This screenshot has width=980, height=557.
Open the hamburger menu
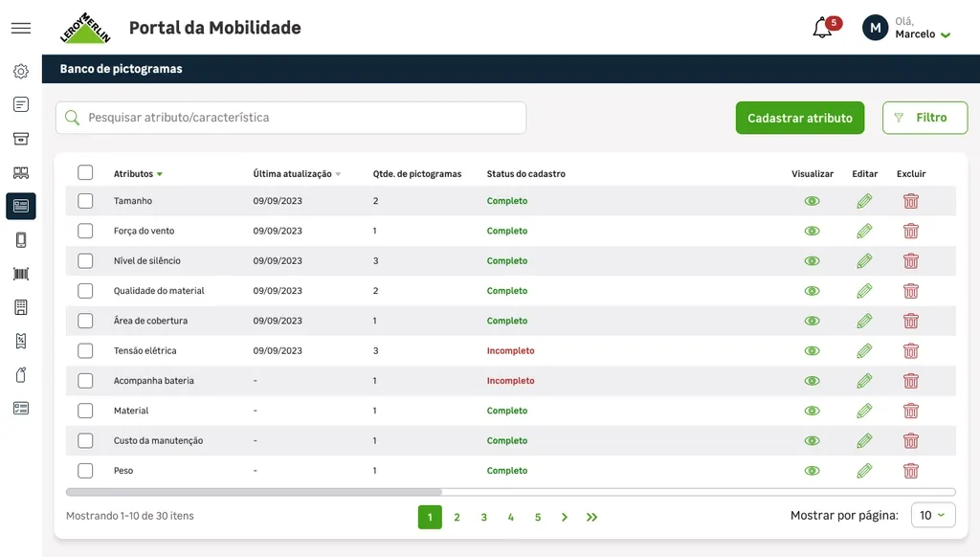pos(21,28)
